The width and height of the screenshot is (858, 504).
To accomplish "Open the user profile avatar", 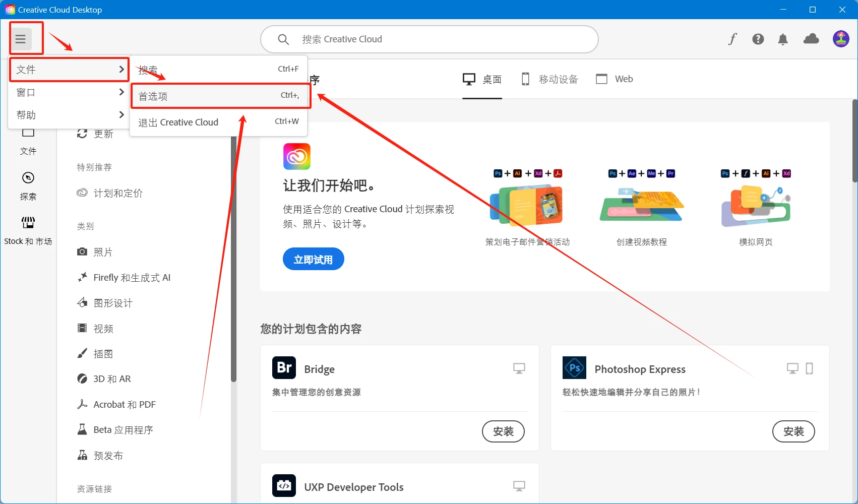I will tap(841, 39).
